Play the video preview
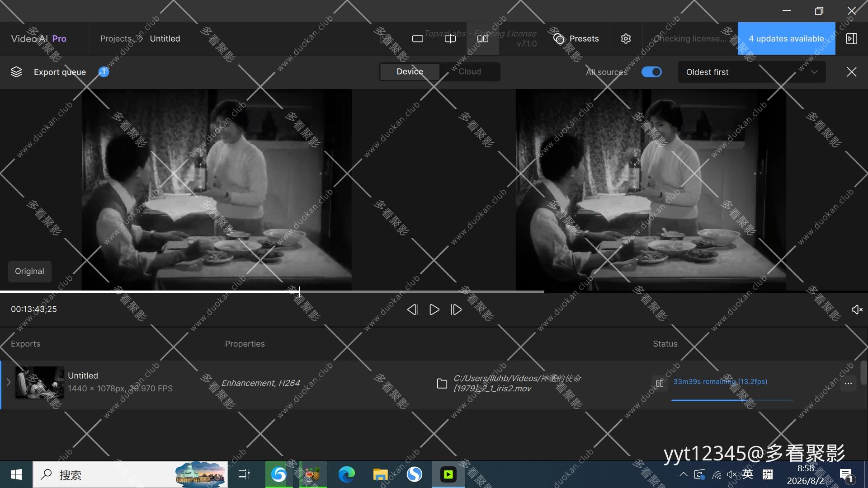 click(434, 310)
